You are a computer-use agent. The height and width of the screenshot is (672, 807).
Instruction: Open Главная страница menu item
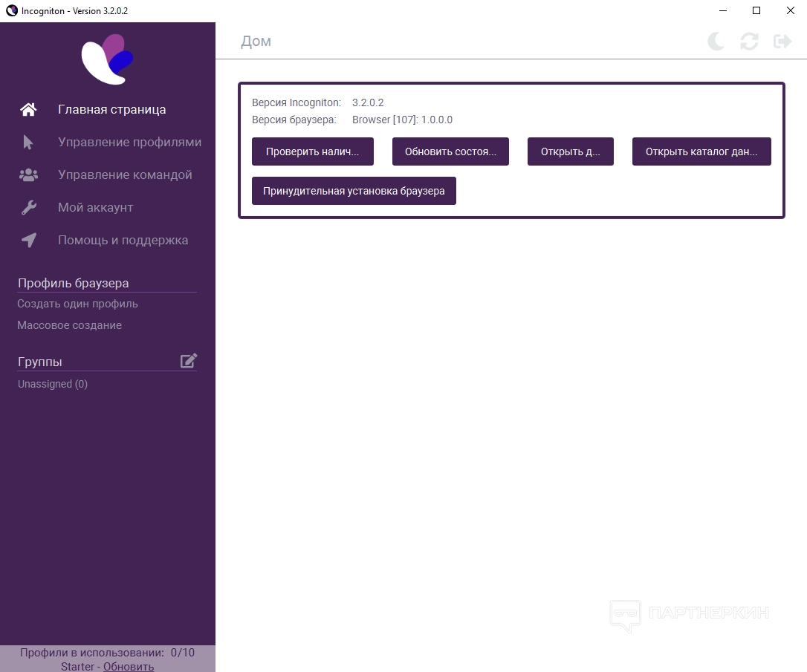tap(111, 109)
